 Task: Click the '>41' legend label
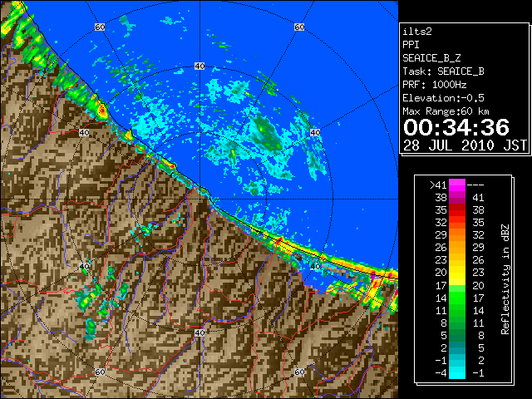[x=438, y=185]
